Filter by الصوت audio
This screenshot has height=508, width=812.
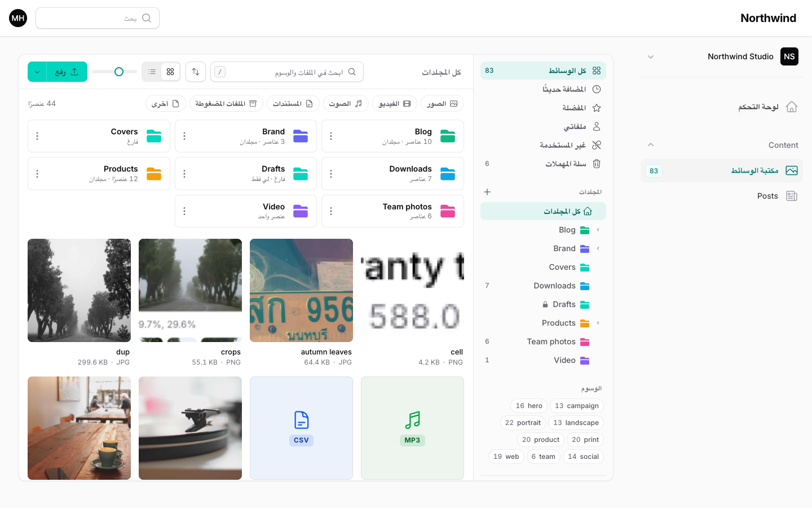point(346,103)
